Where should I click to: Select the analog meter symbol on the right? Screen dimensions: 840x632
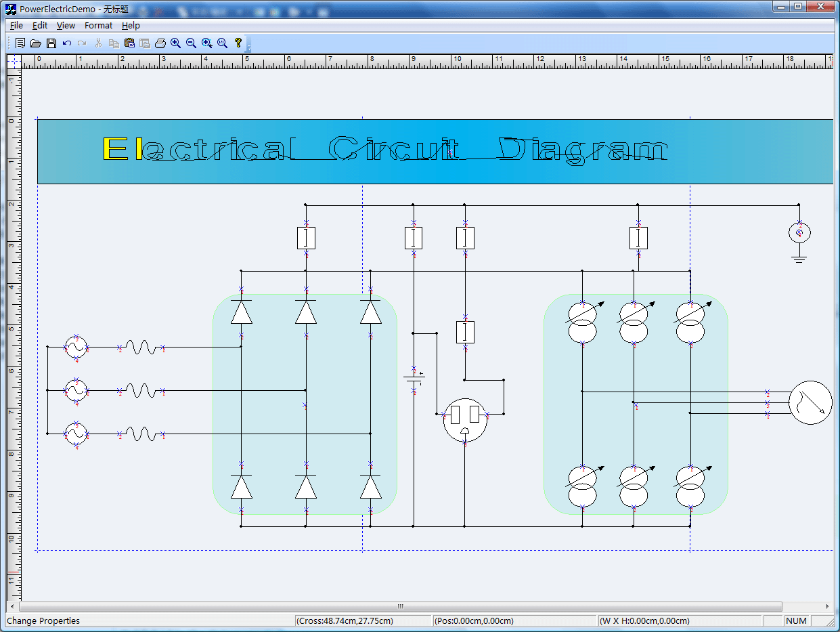pos(810,402)
